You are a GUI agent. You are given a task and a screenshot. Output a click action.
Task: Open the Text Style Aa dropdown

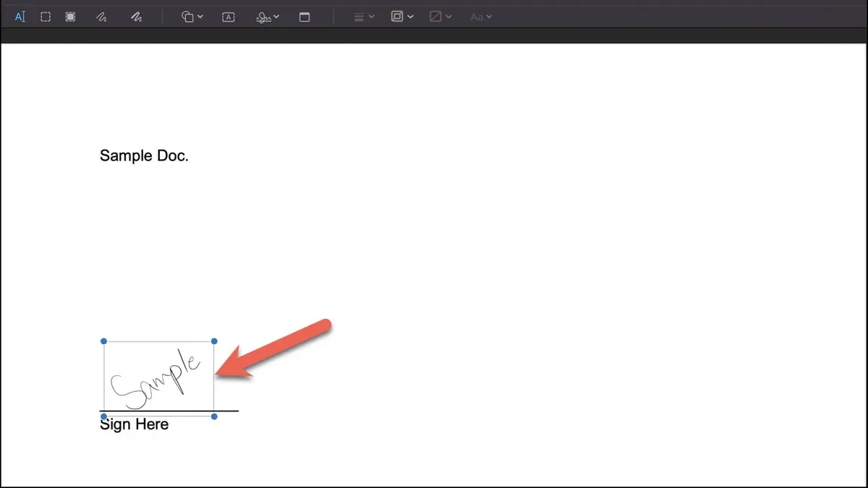pos(480,17)
